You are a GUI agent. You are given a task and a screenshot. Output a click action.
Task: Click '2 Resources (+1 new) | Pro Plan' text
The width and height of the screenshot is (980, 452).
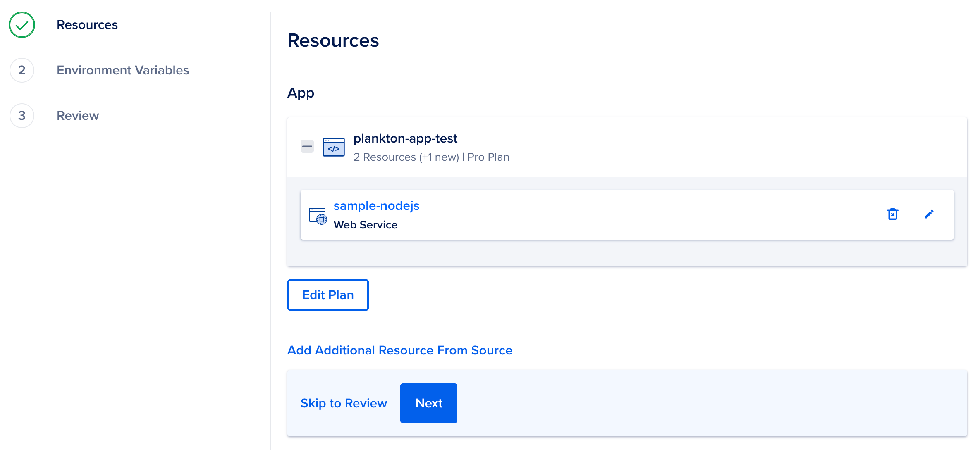[431, 157]
